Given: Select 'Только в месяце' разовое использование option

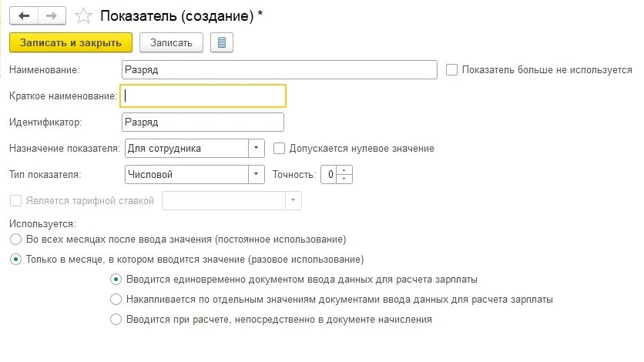Looking at the screenshot, I should 15,260.
